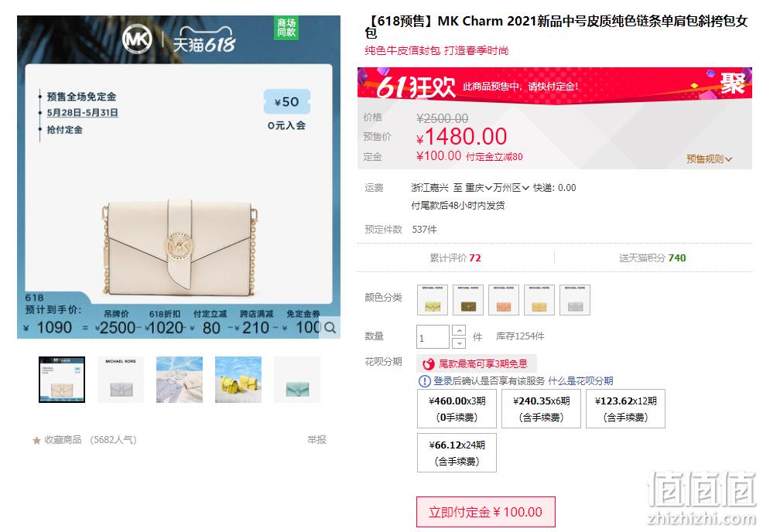Click the 立即付定金 ¥100.00 button

[486, 512]
